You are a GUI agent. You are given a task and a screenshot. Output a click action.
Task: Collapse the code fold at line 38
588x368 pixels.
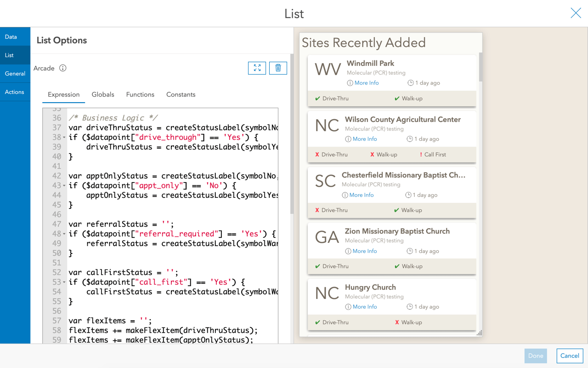pyautogui.click(x=64, y=138)
